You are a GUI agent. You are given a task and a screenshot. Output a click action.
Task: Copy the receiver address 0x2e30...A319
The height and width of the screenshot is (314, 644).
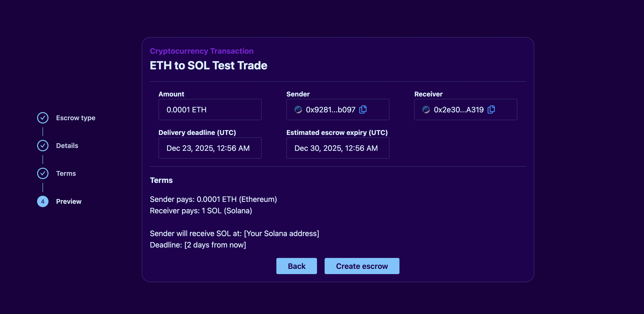point(491,109)
